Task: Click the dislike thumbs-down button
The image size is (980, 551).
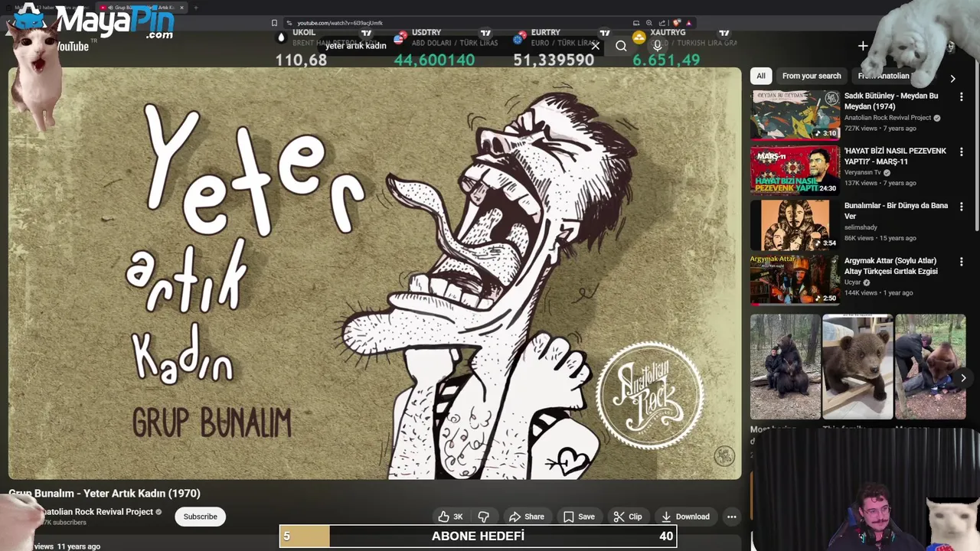Action: [x=483, y=517]
